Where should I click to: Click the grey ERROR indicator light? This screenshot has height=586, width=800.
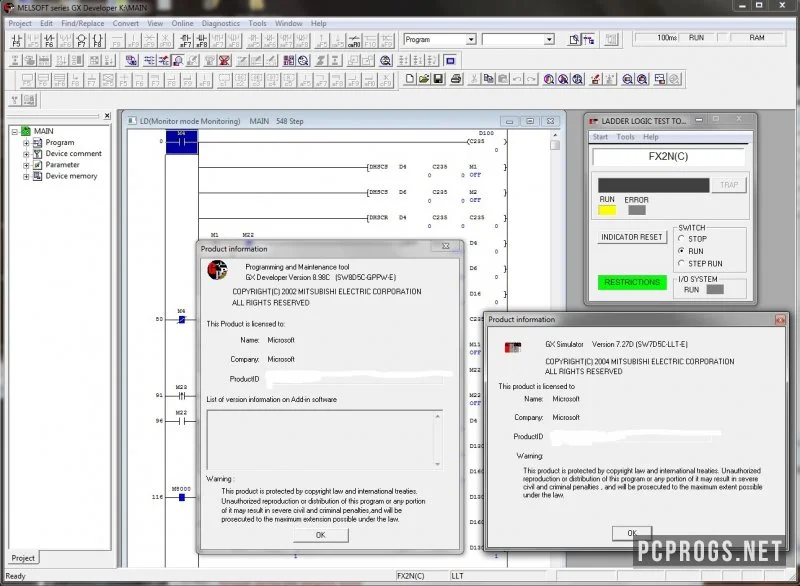(637, 210)
